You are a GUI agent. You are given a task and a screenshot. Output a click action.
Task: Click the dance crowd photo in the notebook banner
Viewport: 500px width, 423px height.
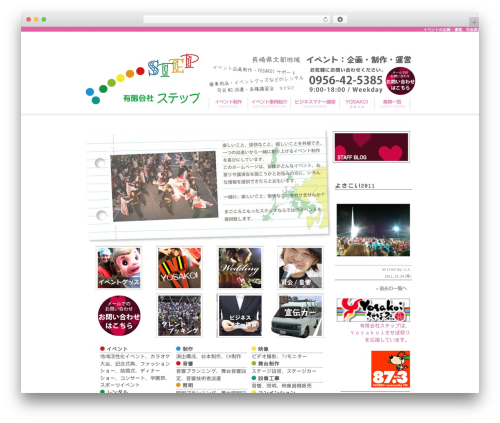coord(164,186)
